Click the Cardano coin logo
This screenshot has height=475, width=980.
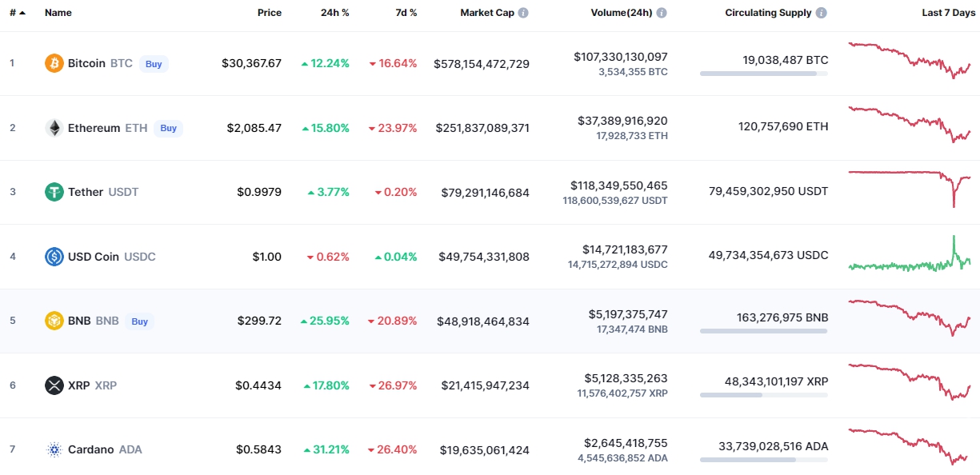[54, 449]
